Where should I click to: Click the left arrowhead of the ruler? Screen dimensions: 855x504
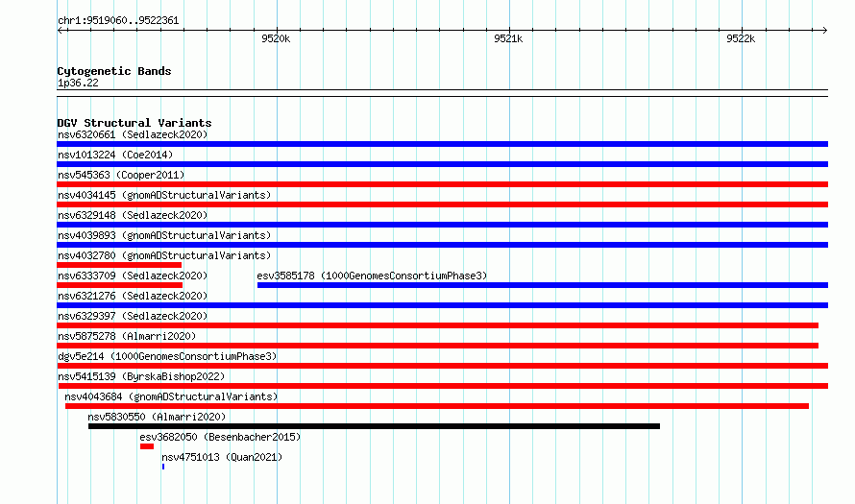point(61,31)
